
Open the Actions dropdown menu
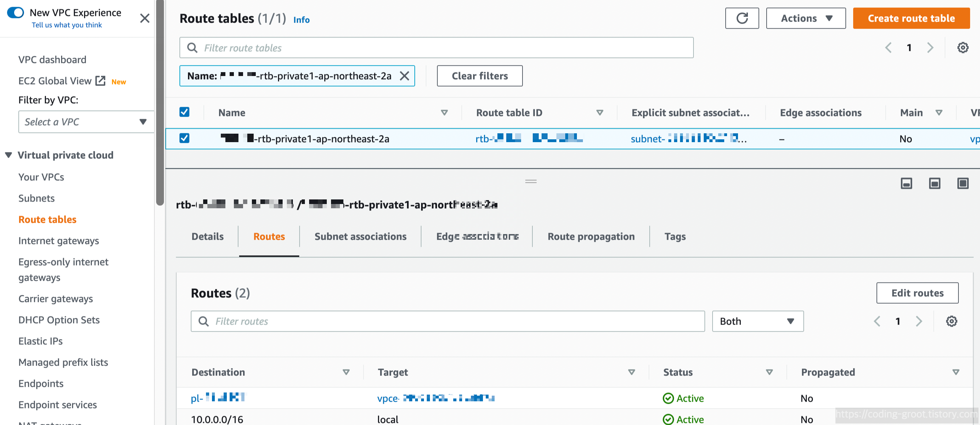click(x=805, y=18)
